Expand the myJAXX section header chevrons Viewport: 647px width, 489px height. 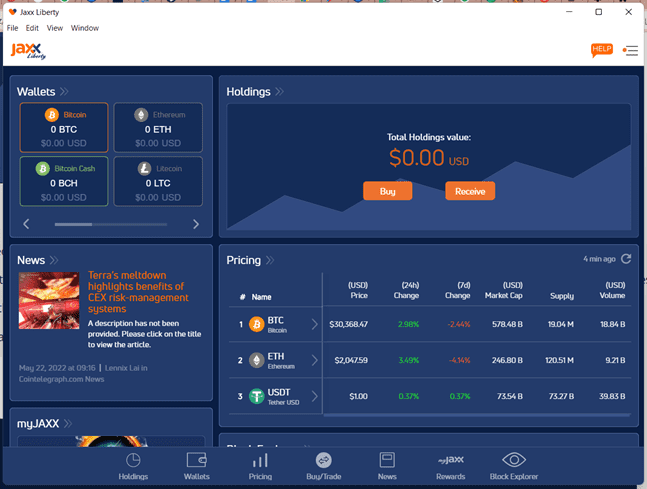click(68, 423)
